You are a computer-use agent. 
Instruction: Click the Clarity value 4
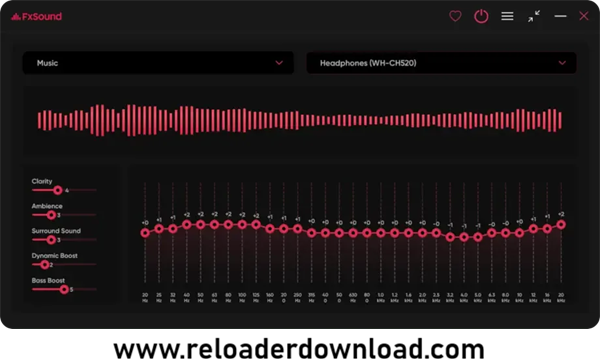point(67,190)
